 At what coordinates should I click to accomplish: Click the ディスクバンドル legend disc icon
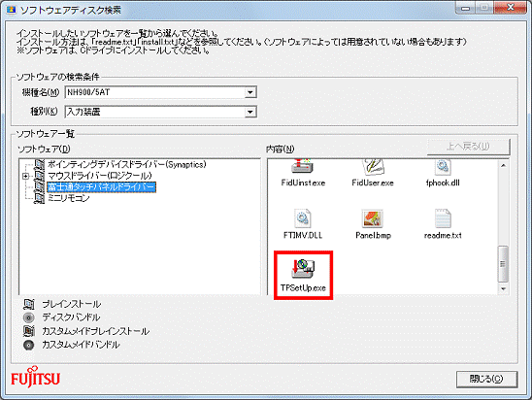coord(29,317)
